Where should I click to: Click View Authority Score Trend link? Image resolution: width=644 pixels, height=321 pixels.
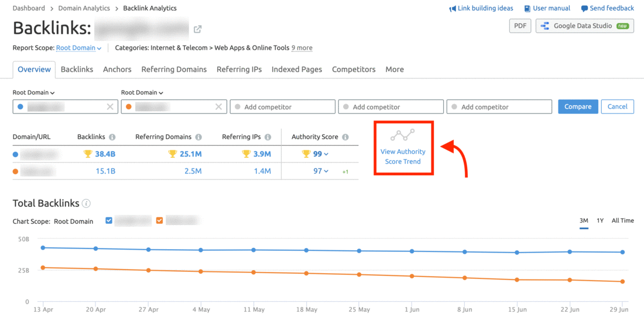coord(403,157)
